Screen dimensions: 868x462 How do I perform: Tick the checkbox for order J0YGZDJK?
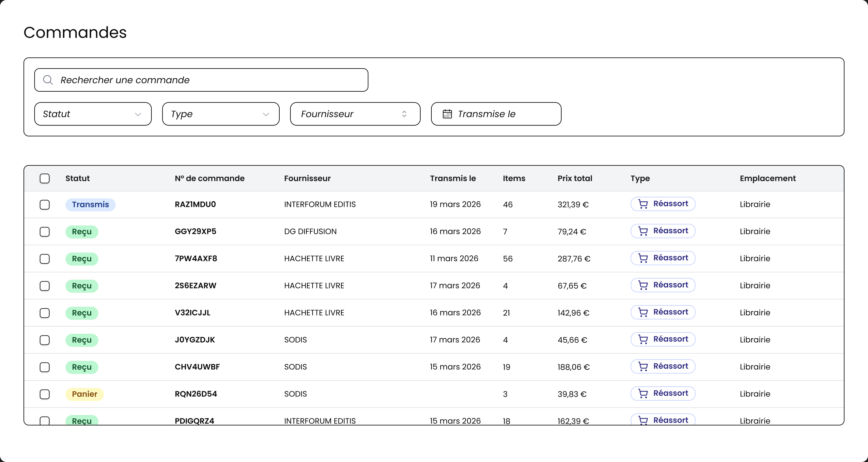44,340
